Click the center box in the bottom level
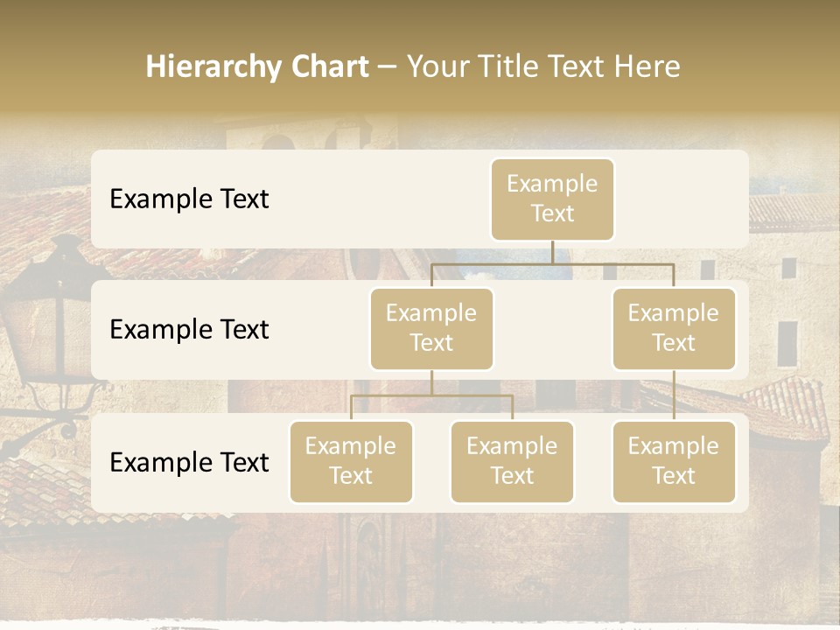840x630 pixels. (x=512, y=462)
